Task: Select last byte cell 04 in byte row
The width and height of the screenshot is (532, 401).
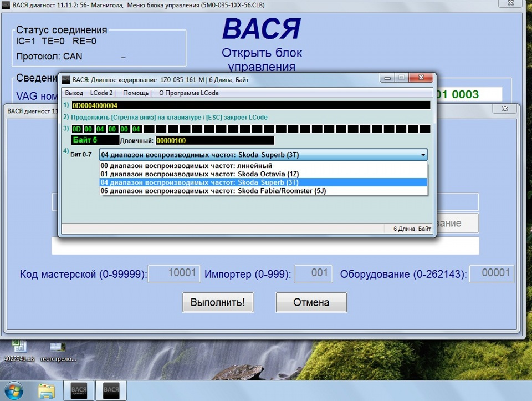Action: tap(136, 129)
